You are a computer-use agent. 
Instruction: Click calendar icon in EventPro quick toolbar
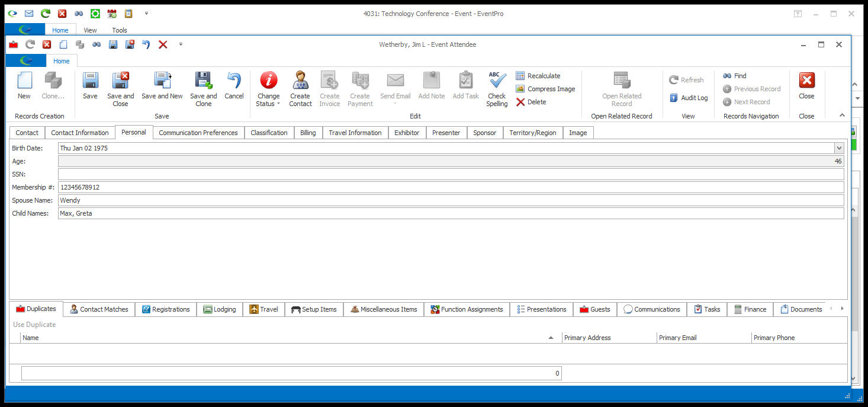point(112,13)
